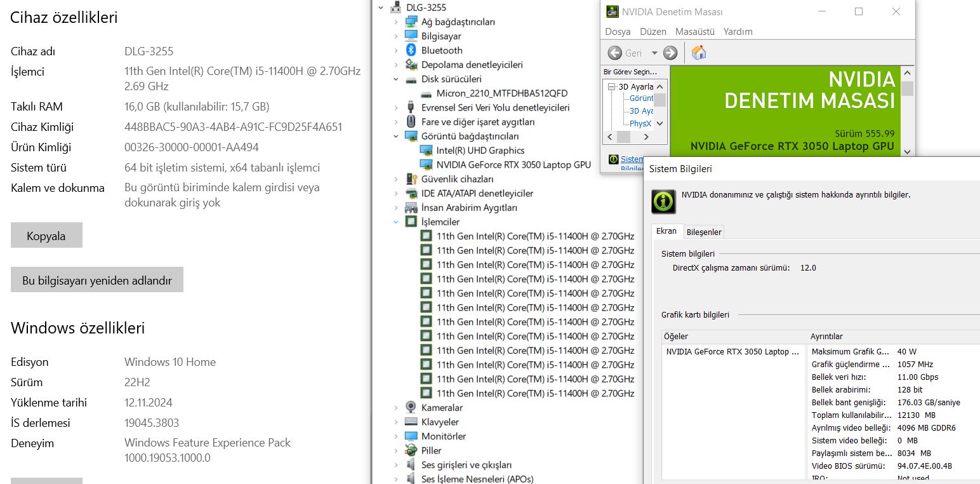Image resolution: width=980 pixels, height=484 pixels.
Task: Click the IDE ATA/ATAPI denetleyiciler icon
Action: [411, 193]
